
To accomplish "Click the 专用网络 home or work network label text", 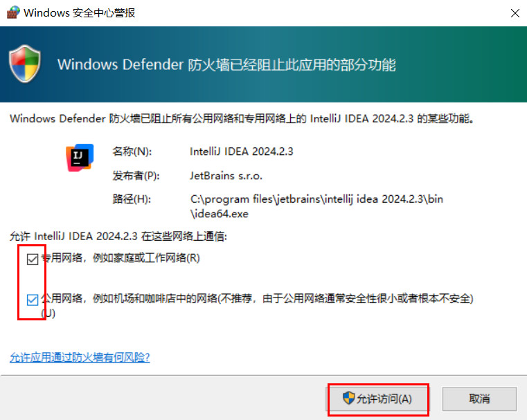I will coord(120,258).
